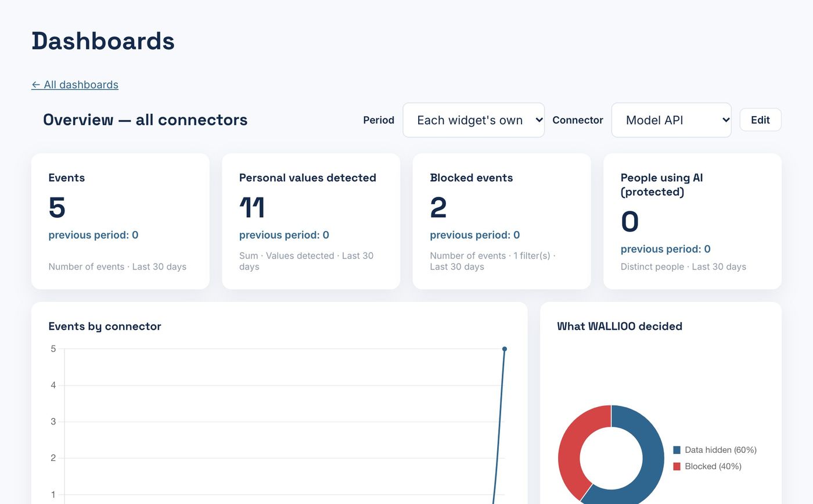The width and height of the screenshot is (813, 504).
Task: Click the People using AI (protected) title
Action: [x=661, y=185]
